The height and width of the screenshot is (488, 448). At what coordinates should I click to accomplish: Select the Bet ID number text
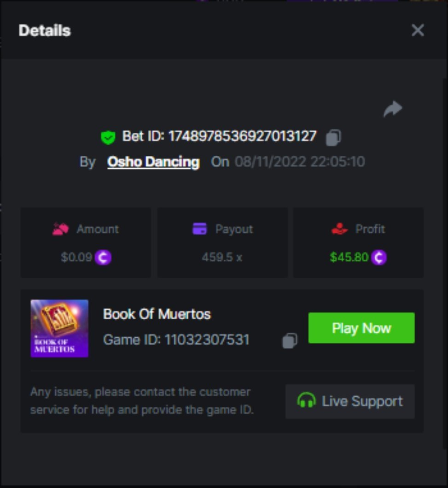click(x=243, y=136)
